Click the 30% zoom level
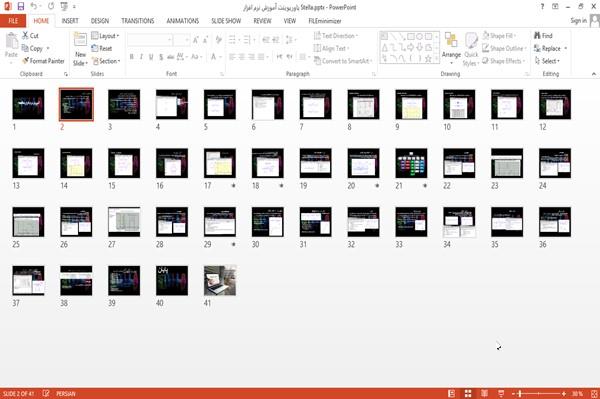Screen dimensions: 600x399 coord(577,393)
